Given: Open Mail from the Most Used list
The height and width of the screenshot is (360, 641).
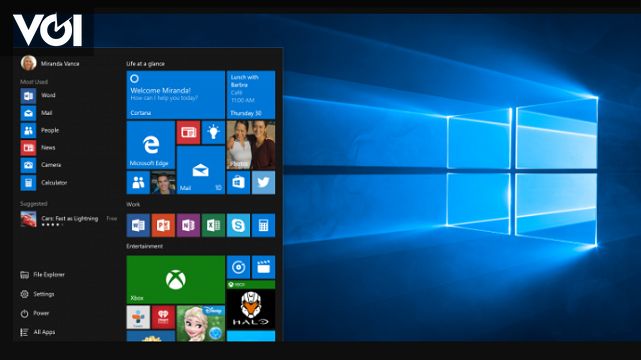Looking at the screenshot, I should 37,113.
